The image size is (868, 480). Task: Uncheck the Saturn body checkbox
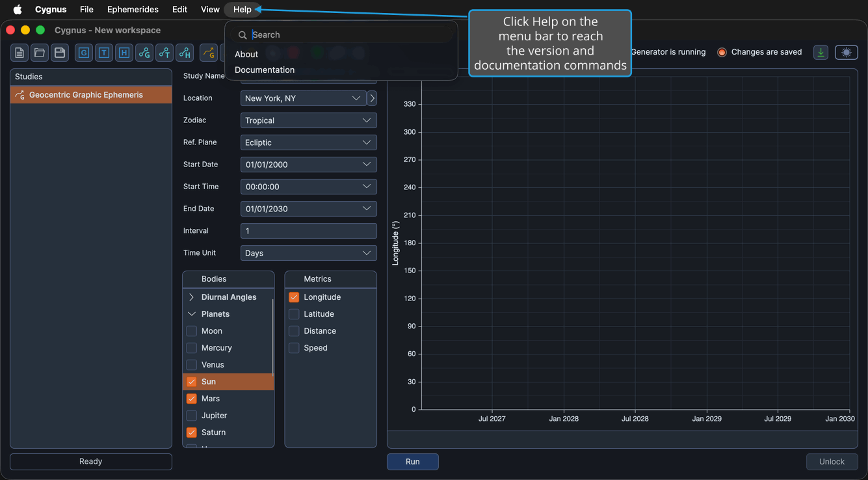pos(192,433)
